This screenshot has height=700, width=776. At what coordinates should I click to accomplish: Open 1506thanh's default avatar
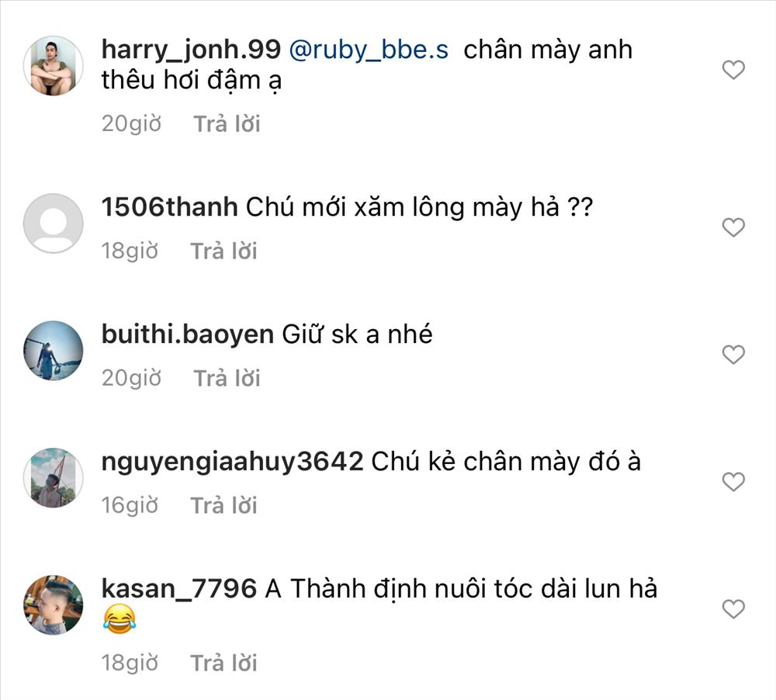tap(54, 224)
